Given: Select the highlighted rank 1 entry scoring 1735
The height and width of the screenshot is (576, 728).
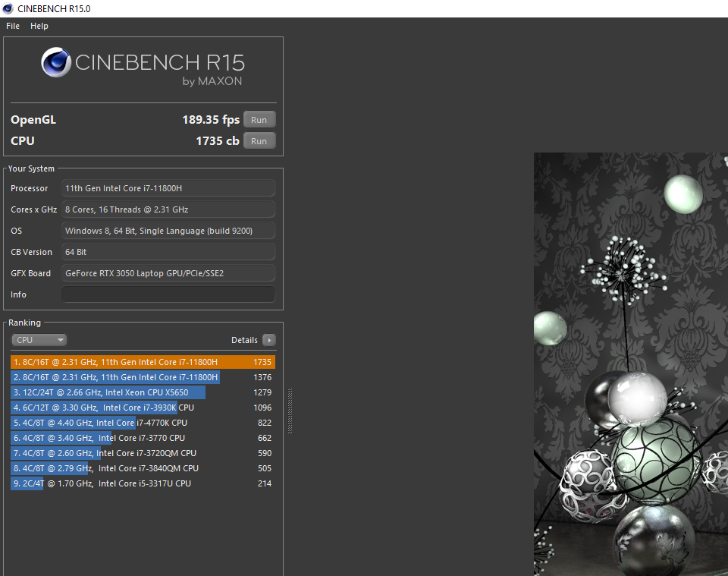Looking at the screenshot, I should [x=143, y=362].
